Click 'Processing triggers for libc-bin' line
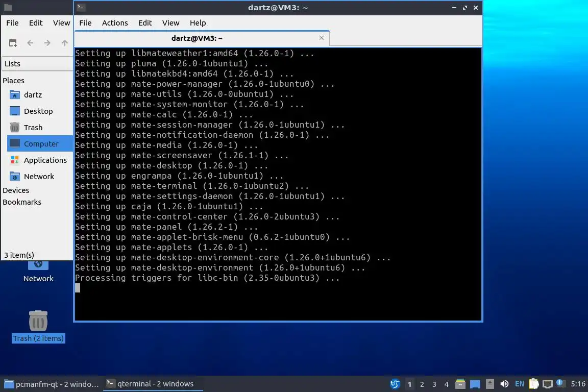This screenshot has width=588, height=392. [207, 278]
